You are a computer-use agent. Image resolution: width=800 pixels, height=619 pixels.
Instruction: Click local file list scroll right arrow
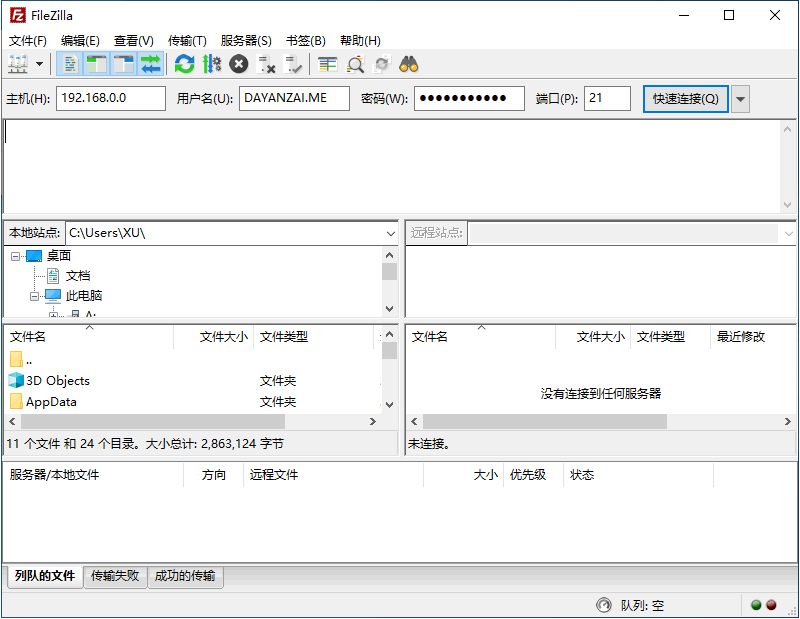[373, 422]
